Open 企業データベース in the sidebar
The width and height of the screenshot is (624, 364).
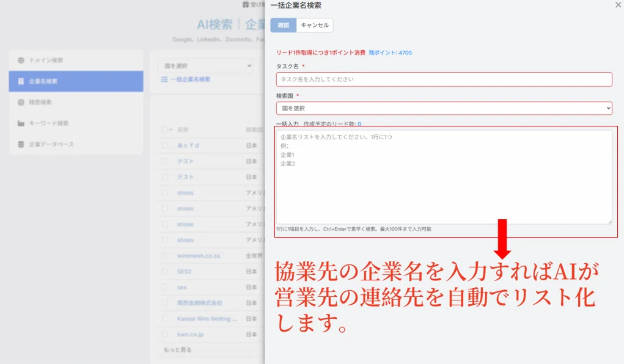(x=51, y=144)
